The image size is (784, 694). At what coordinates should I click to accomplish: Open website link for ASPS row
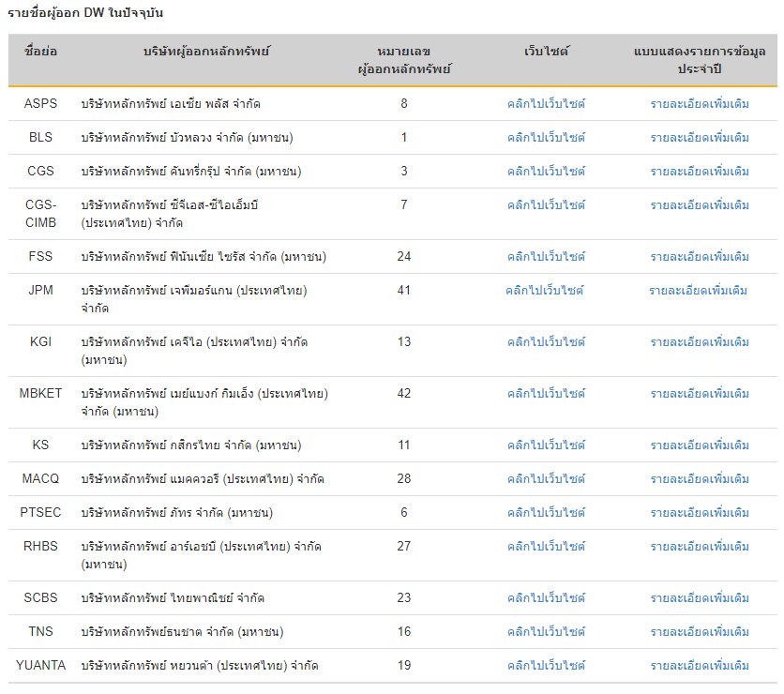coord(546,104)
